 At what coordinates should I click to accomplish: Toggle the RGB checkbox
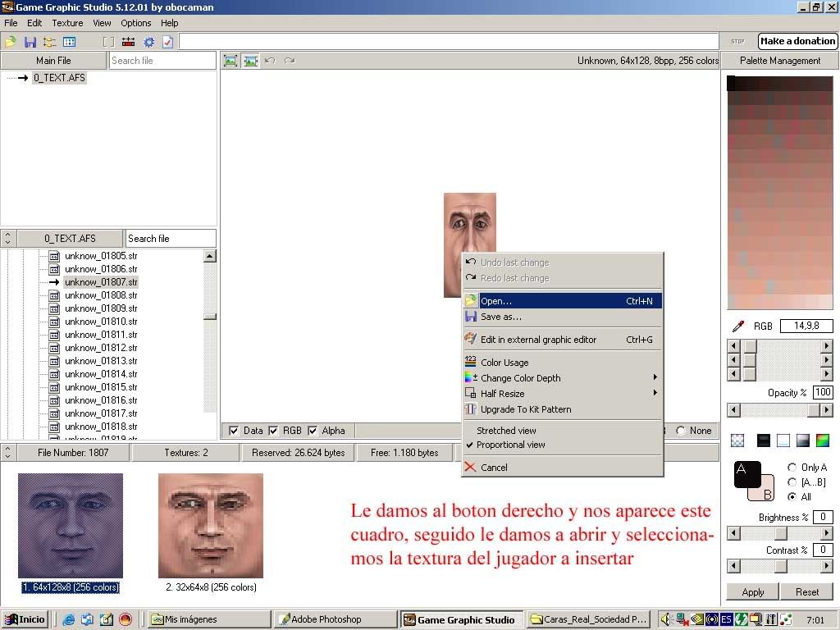pos(273,431)
